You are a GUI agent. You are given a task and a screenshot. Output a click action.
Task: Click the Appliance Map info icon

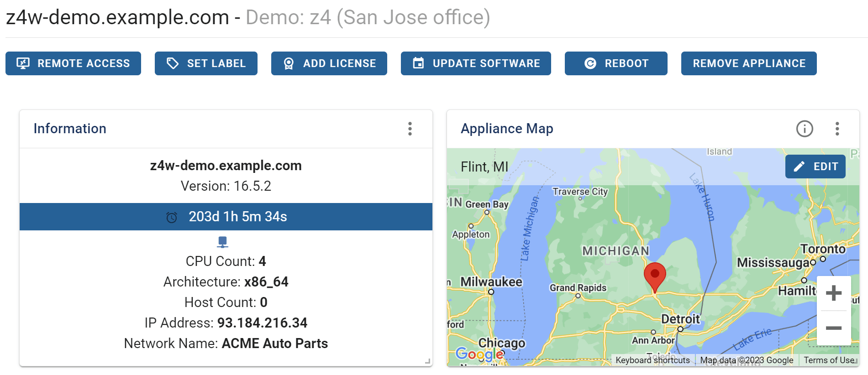point(805,129)
